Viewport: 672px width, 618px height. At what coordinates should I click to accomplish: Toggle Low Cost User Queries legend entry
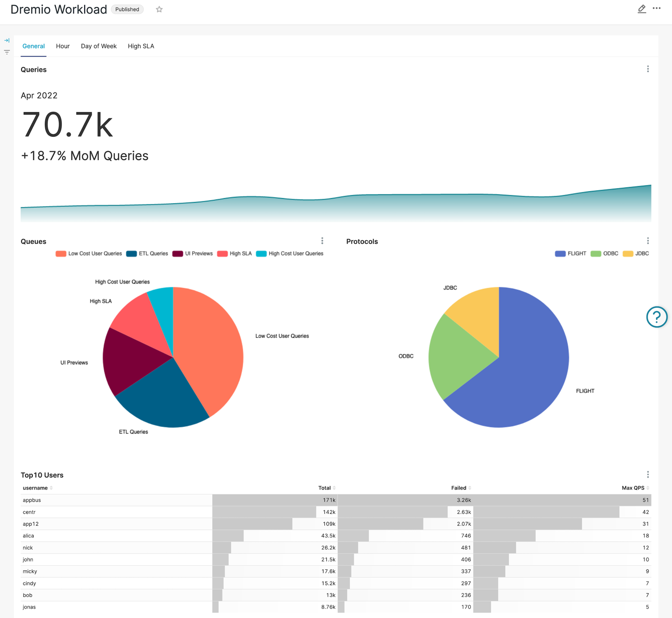coord(89,254)
